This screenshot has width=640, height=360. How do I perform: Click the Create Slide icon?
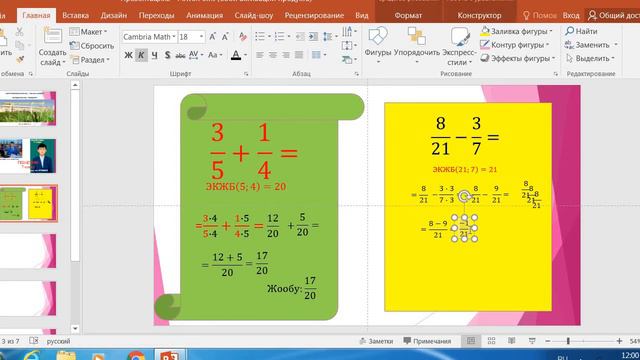click(x=53, y=35)
